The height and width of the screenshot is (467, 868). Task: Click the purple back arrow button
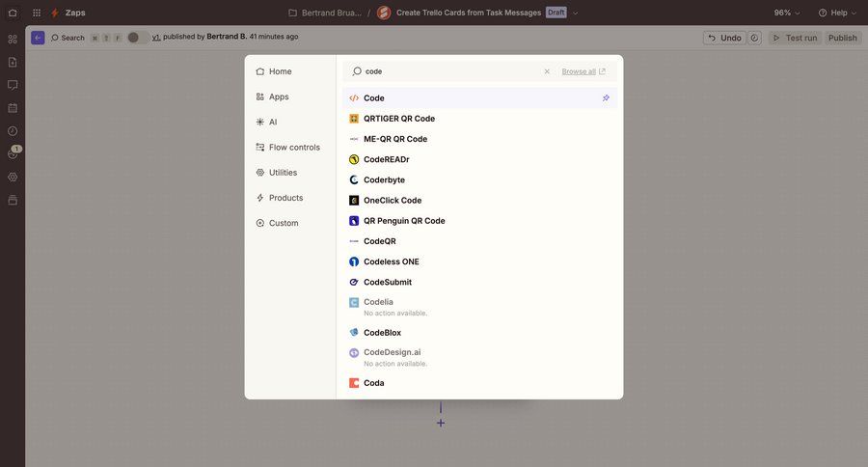(x=38, y=38)
